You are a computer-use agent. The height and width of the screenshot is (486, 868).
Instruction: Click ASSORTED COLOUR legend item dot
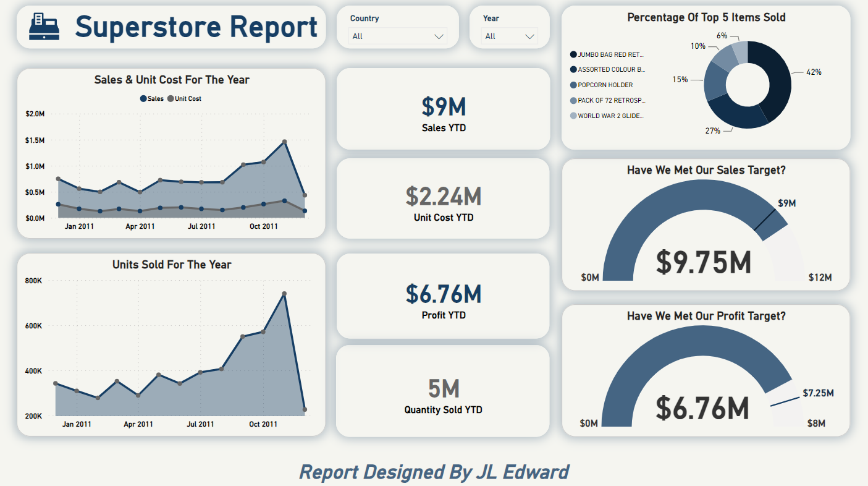click(573, 70)
